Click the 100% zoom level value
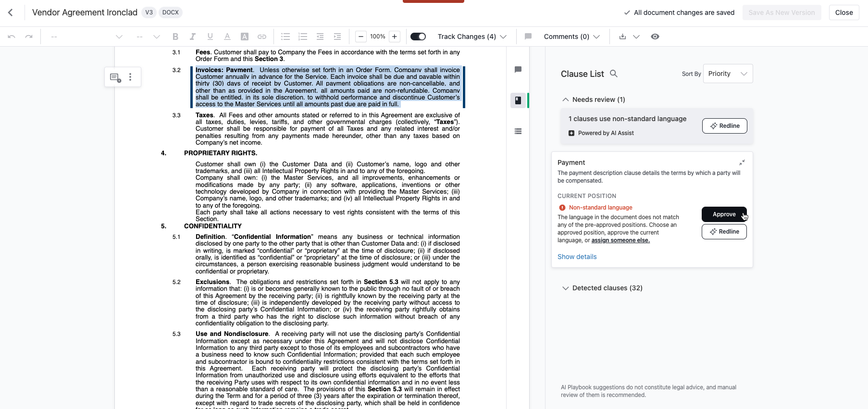This screenshot has height=409, width=868. pos(378,37)
